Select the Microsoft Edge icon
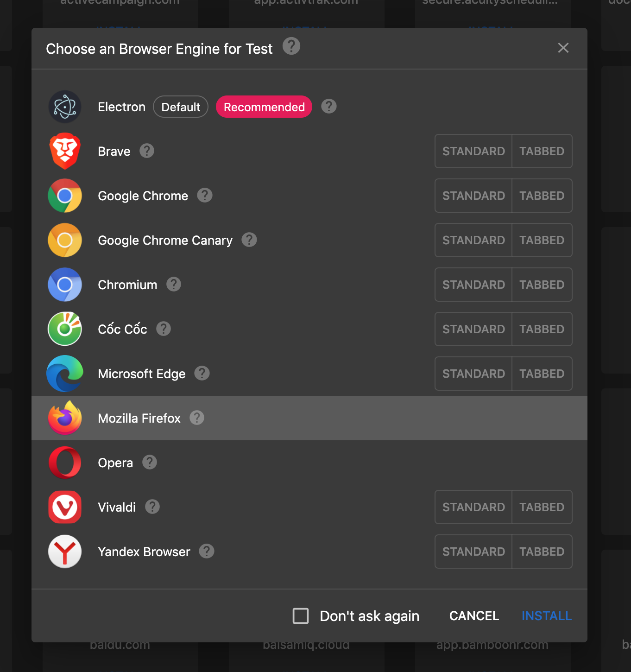The height and width of the screenshot is (672, 631). tap(65, 374)
